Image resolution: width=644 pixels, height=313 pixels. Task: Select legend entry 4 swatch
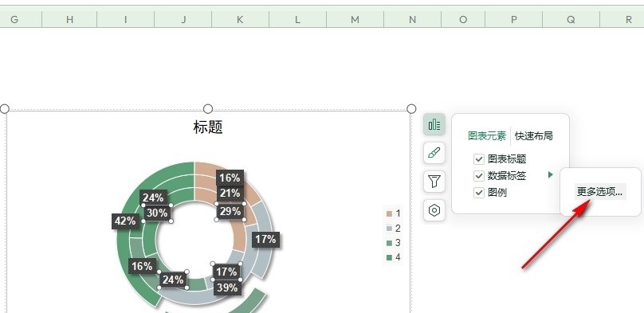click(x=390, y=257)
